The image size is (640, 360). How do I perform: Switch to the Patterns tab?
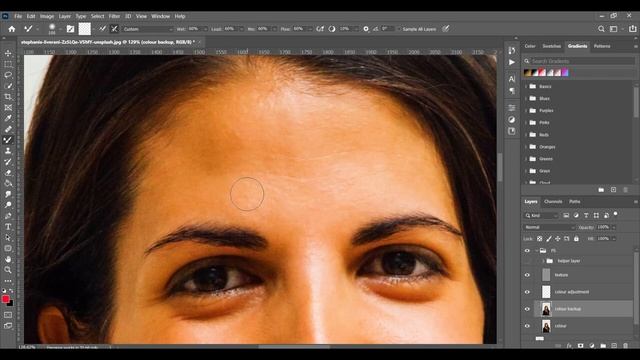point(602,46)
